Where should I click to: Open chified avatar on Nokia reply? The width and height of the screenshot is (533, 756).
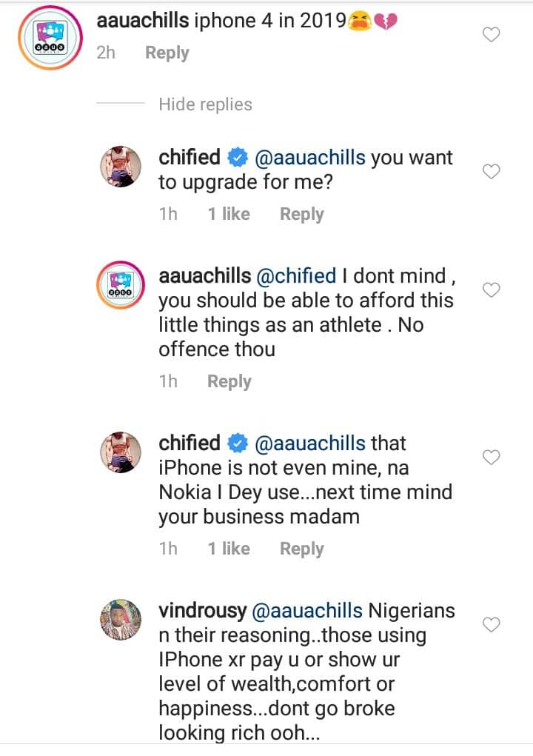point(120,452)
